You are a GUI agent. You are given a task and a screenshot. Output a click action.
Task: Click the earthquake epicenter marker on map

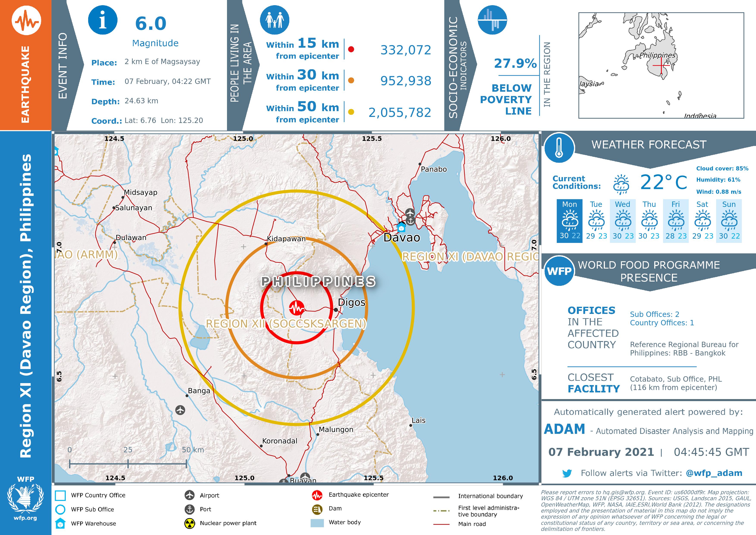tap(296, 308)
